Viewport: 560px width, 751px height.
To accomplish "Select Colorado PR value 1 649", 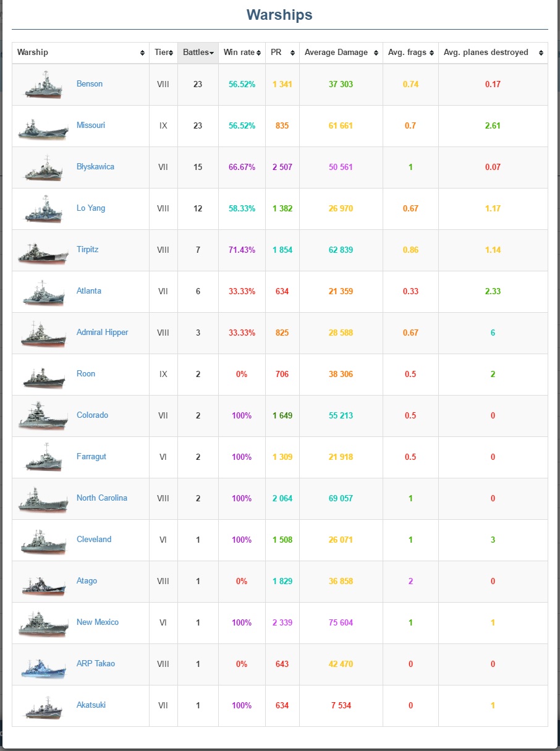I will click(x=282, y=415).
